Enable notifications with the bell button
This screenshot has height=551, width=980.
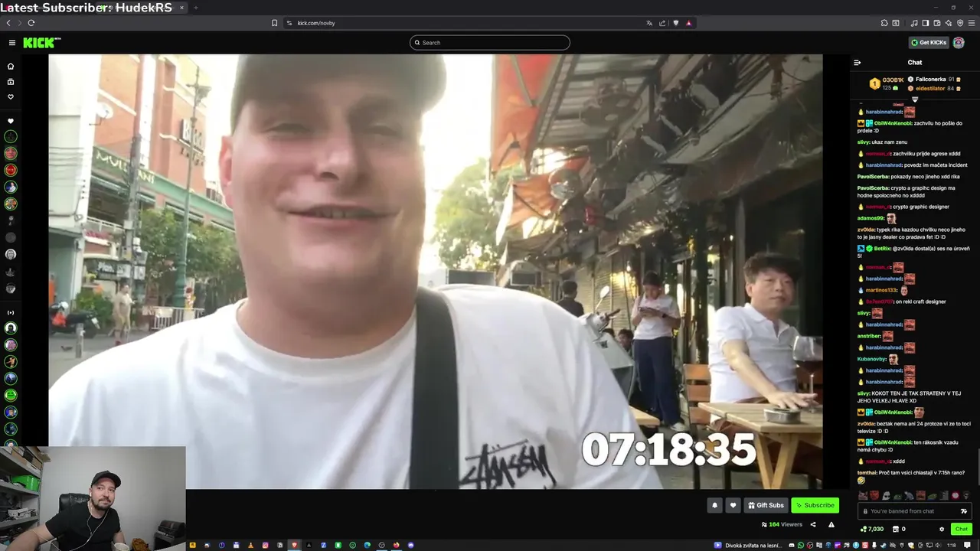(x=714, y=505)
